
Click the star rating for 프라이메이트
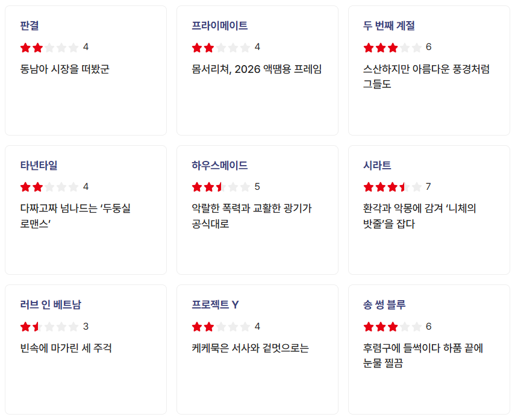click(221, 47)
